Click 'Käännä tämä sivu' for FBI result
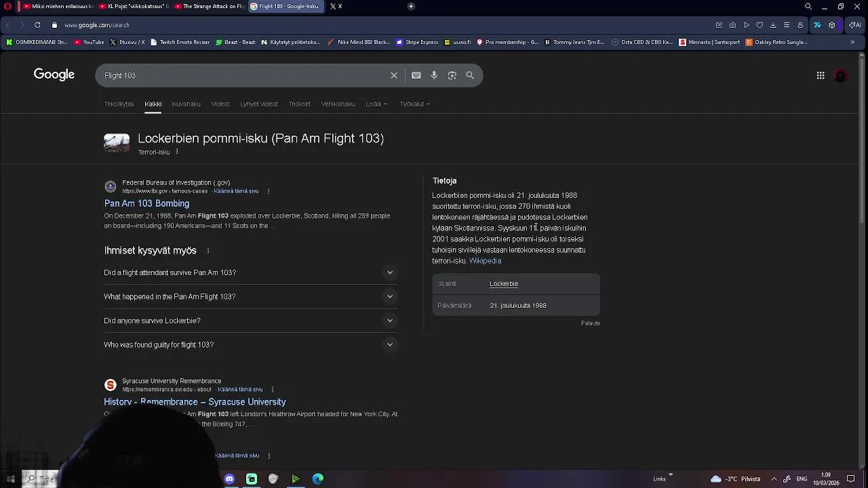868x488 pixels. [x=236, y=191]
